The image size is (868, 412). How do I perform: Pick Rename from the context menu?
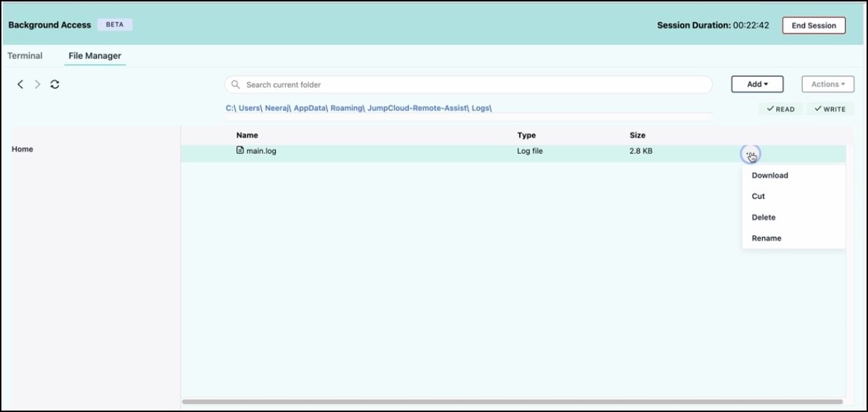point(766,238)
